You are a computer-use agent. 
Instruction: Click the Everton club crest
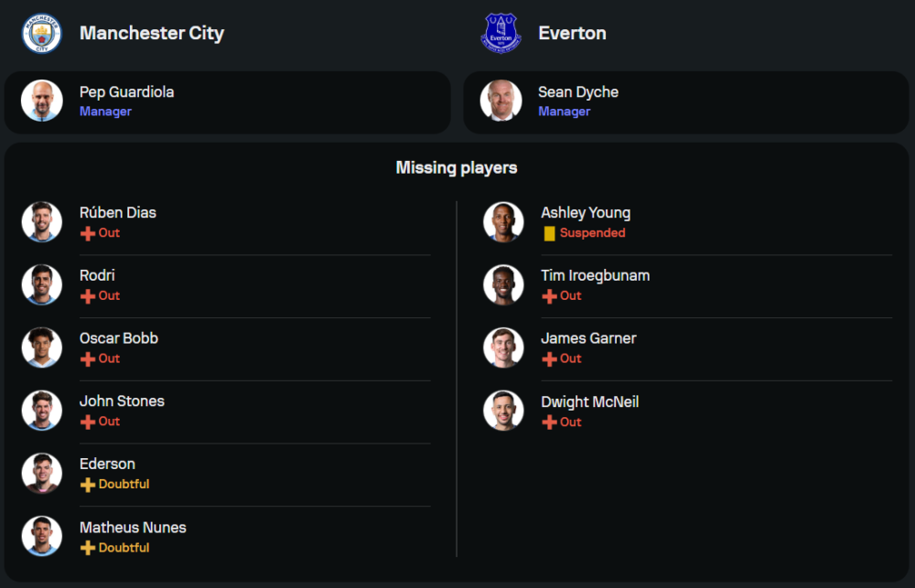point(501,33)
